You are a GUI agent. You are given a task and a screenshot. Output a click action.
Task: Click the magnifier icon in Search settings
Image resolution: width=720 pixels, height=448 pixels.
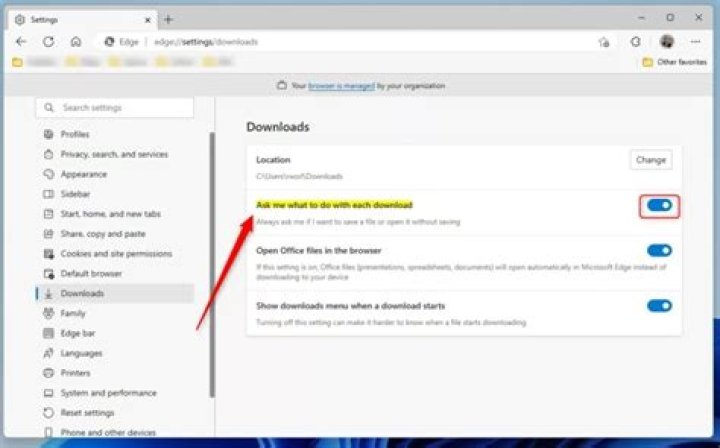[49, 108]
